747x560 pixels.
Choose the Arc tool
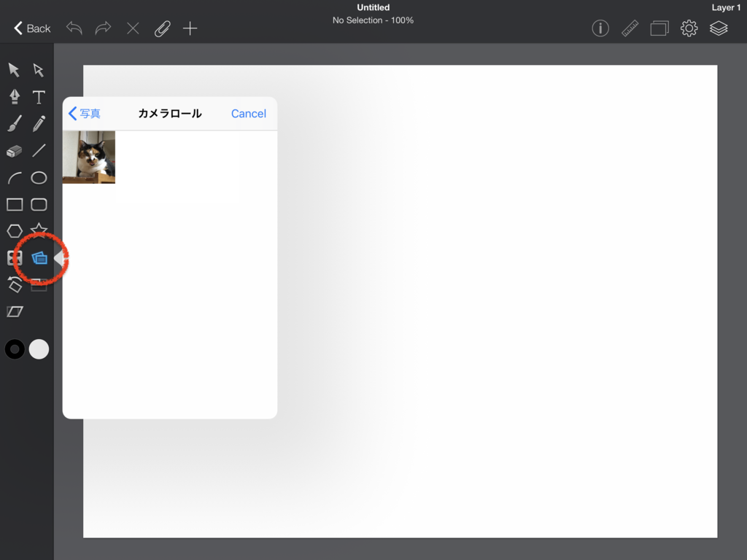pyautogui.click(x=15, y=178)
